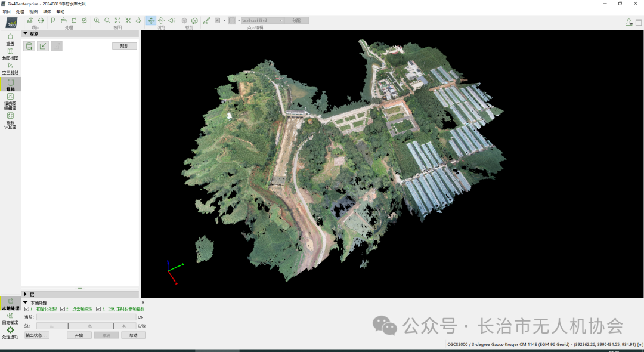Open the point selection add-mode dropdown arrow

click(x=224, y=20)
